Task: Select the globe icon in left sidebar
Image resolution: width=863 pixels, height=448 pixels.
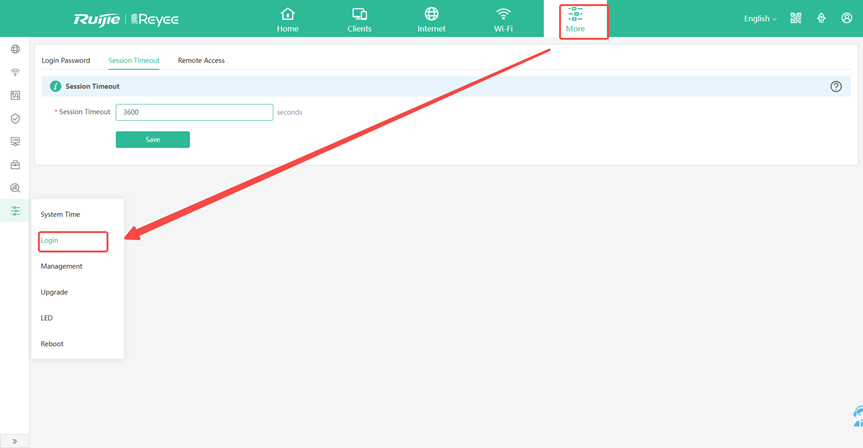Action: point(15,49)
